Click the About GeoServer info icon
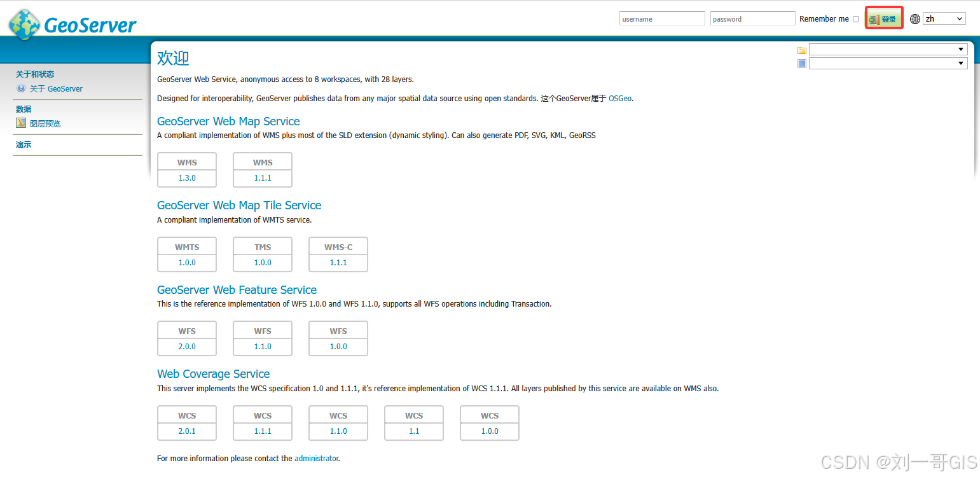Viewport: 980px width, 479px height. 21,88
